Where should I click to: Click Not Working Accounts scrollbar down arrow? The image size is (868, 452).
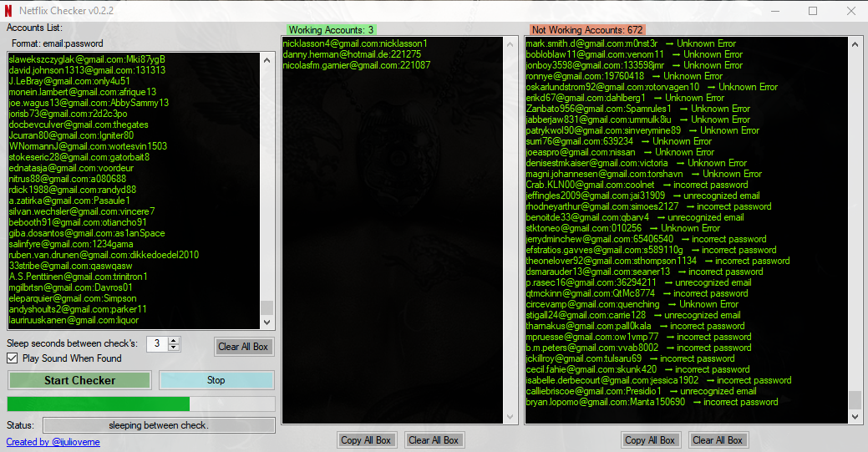click(x=855, y=417)
